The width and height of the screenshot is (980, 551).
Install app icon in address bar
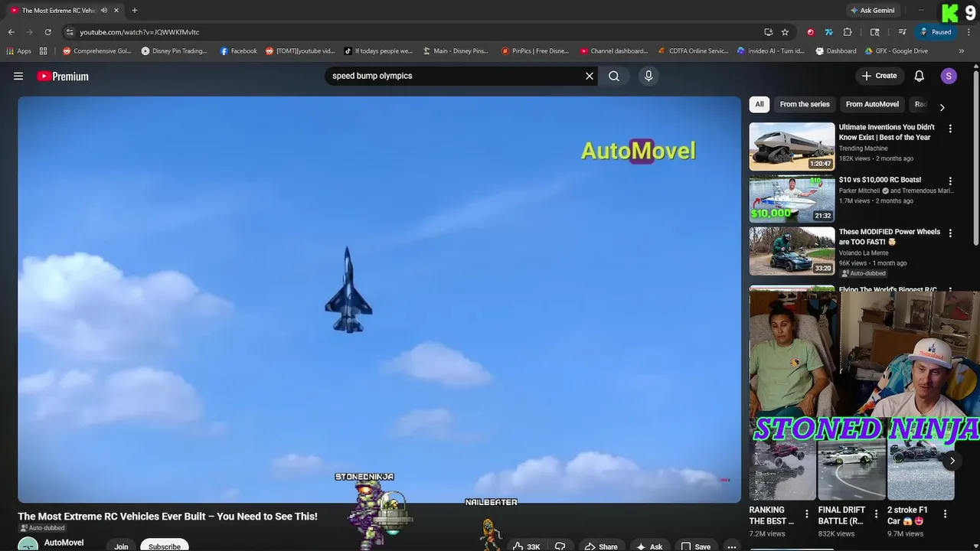768,32
